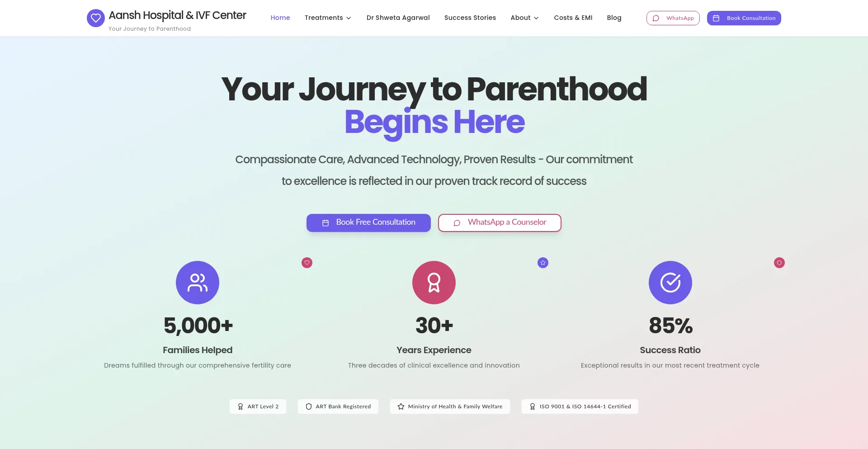Click the purple Families Helped people icon
This screenshot has width=868, height=449.
pos(198,283)
